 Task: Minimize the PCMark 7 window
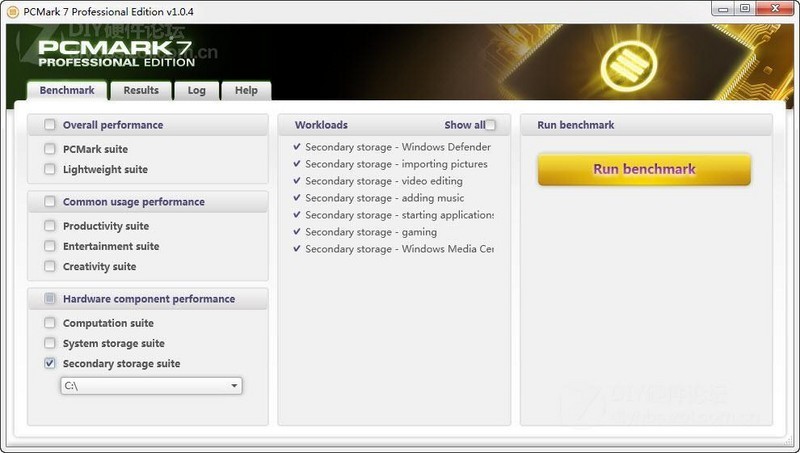tap(723, 9)
